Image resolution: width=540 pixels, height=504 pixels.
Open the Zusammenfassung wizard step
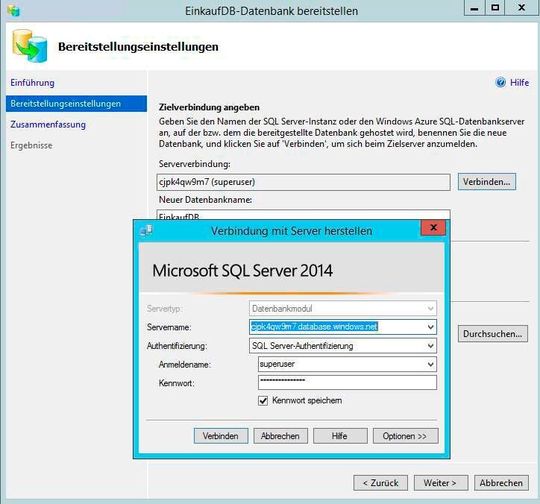coord(48,124)
